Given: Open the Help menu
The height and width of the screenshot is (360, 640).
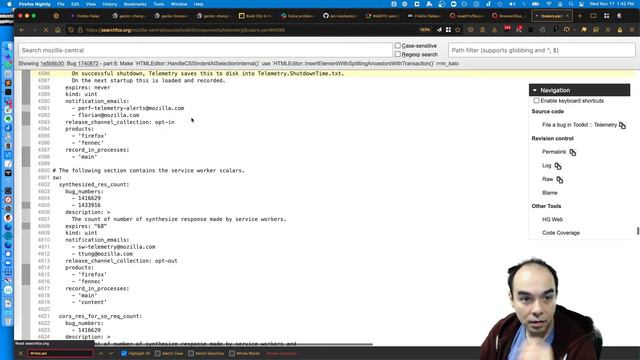Looking at the screenshot, I should [x=198, y=4].
